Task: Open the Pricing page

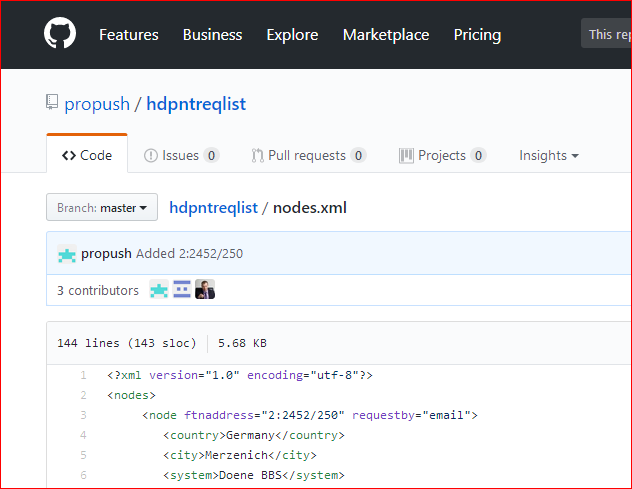Action: coord(477,35)
